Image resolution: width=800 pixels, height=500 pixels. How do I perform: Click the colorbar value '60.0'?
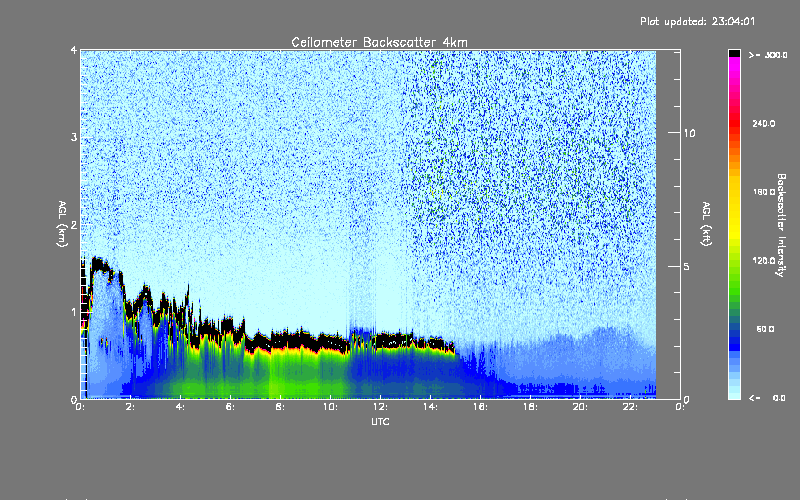point(765,329)
